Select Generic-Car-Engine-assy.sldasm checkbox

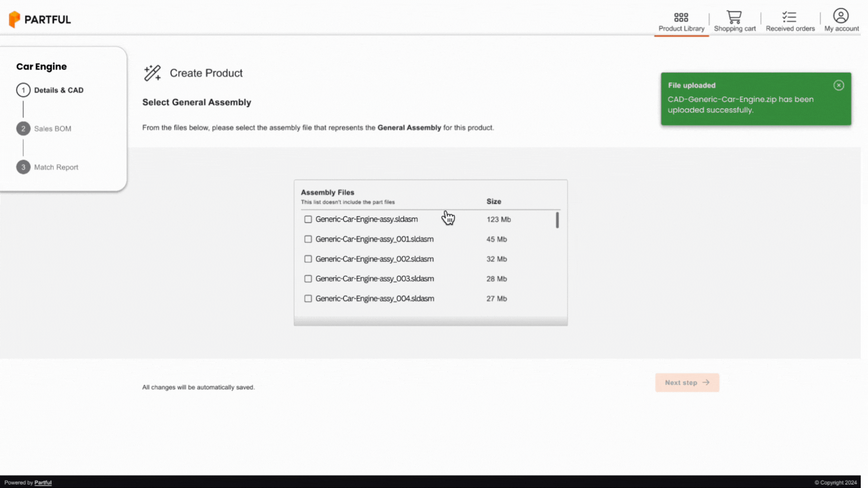(x=308, y=219)
